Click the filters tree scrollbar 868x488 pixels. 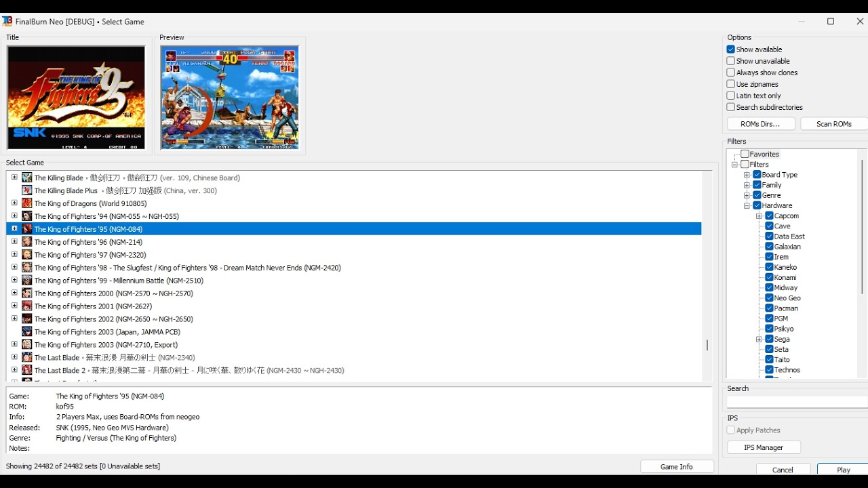pos(862,227)
